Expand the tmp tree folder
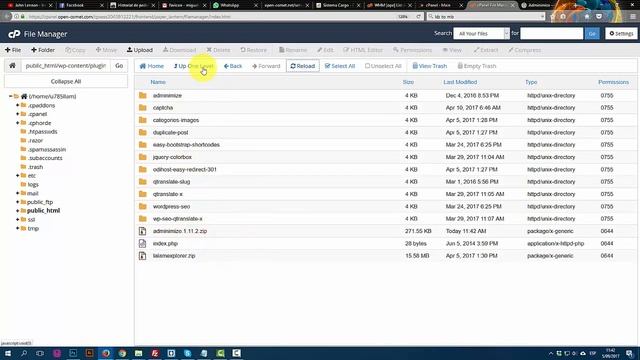 click(18, 228)
